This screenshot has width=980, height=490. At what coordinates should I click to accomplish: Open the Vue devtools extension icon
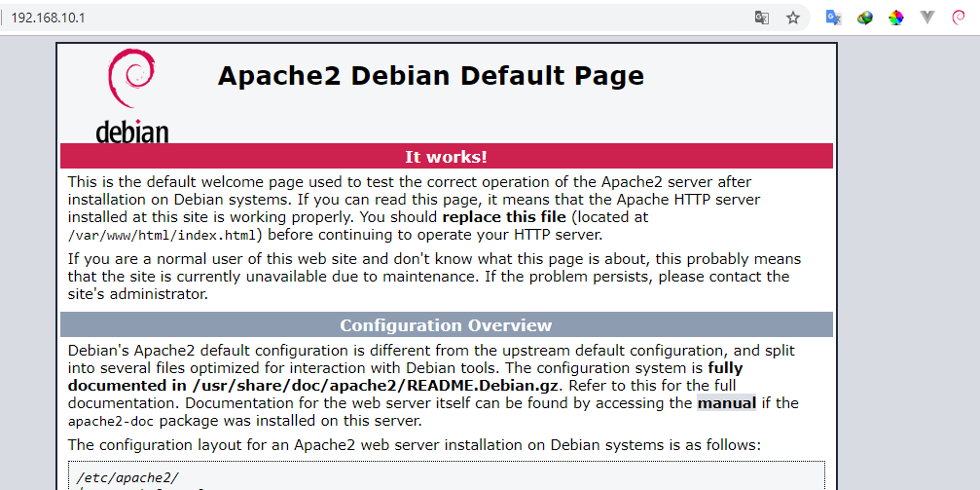927,18
